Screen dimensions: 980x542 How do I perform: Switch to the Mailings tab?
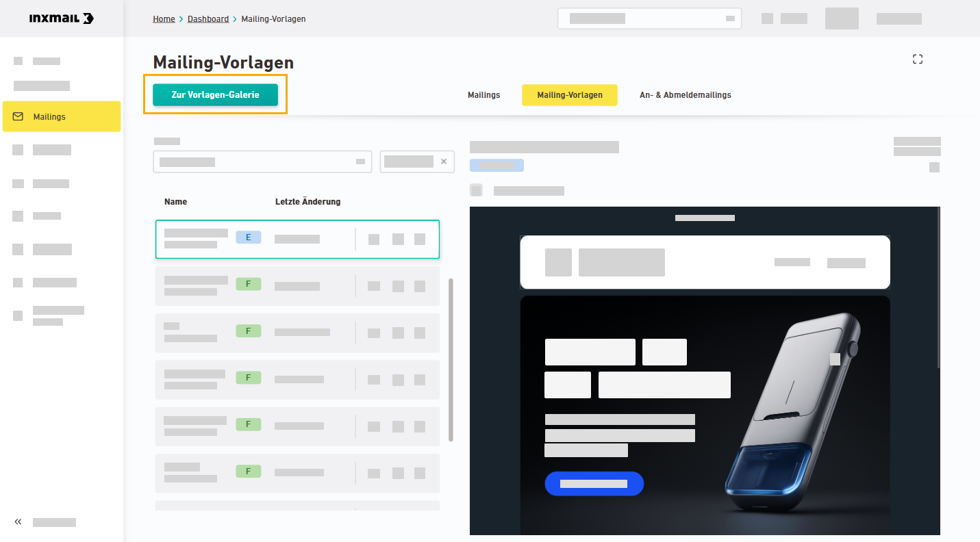[x=483, y=95]
